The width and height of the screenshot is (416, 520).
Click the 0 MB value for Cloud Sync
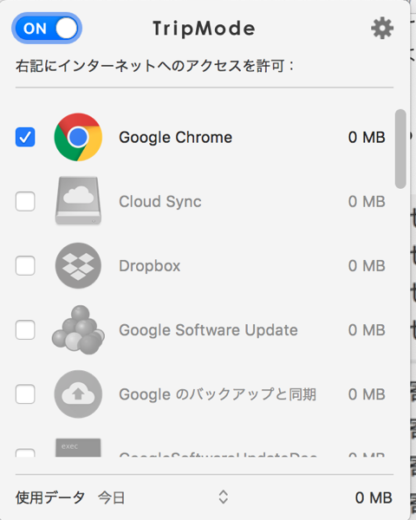(367, 202)
